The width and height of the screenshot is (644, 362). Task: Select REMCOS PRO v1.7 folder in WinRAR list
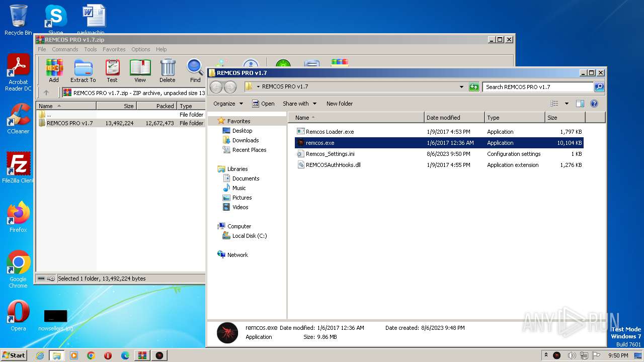tap(121, 123)
